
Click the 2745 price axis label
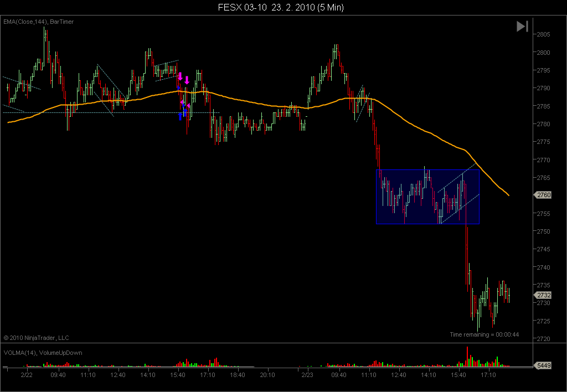click(x=544, y=249)
